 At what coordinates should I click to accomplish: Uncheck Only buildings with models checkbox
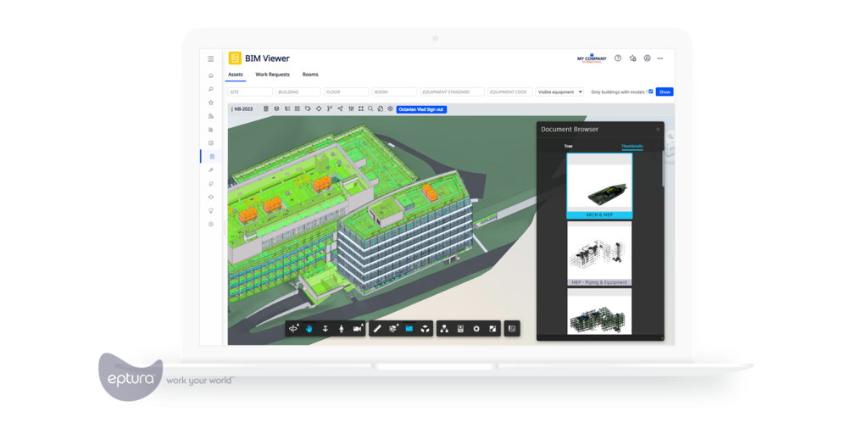651,92
